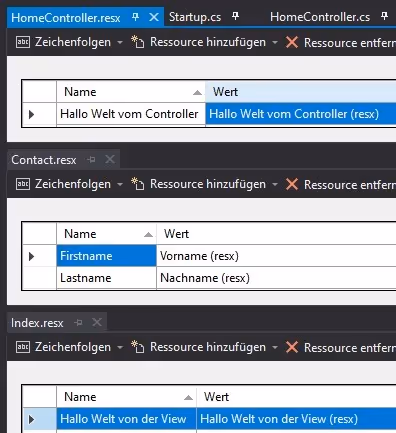This screenshot has height=433, width=396.
Task: Sort by Name column in HomeController.resx grid
Action: [131, 92]
